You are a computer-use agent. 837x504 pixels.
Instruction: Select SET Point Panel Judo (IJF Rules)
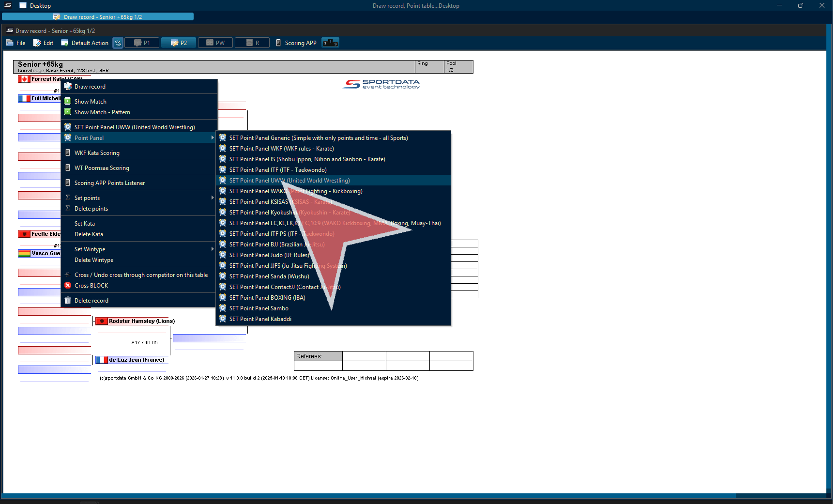click(269, 255)
